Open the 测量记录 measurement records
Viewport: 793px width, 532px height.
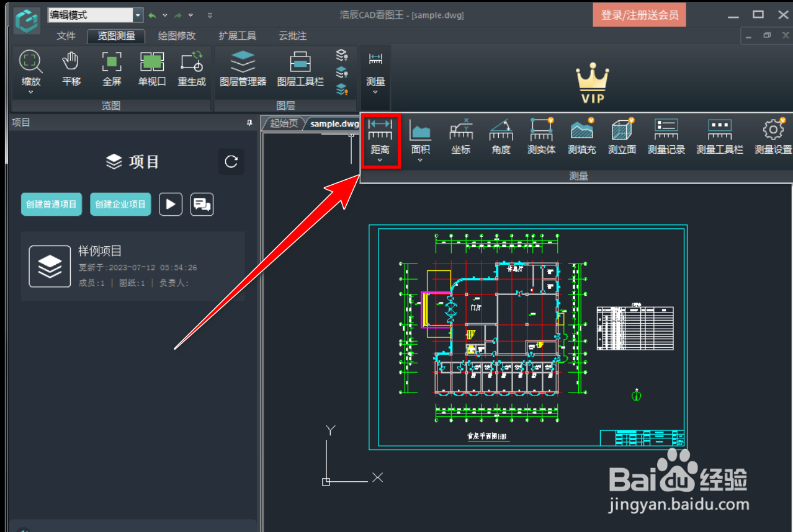666,136
